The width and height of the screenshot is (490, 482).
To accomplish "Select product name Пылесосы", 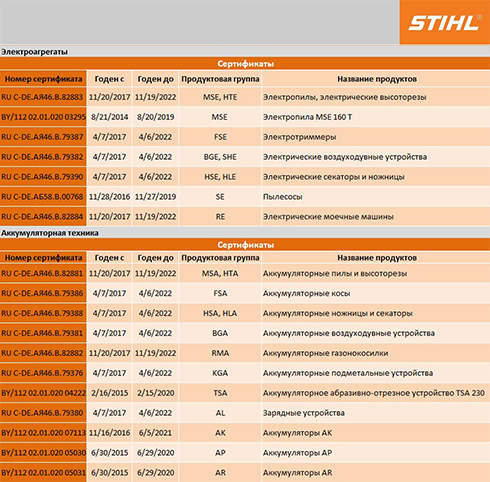I will pyautogui.click(x=282, y=197).
